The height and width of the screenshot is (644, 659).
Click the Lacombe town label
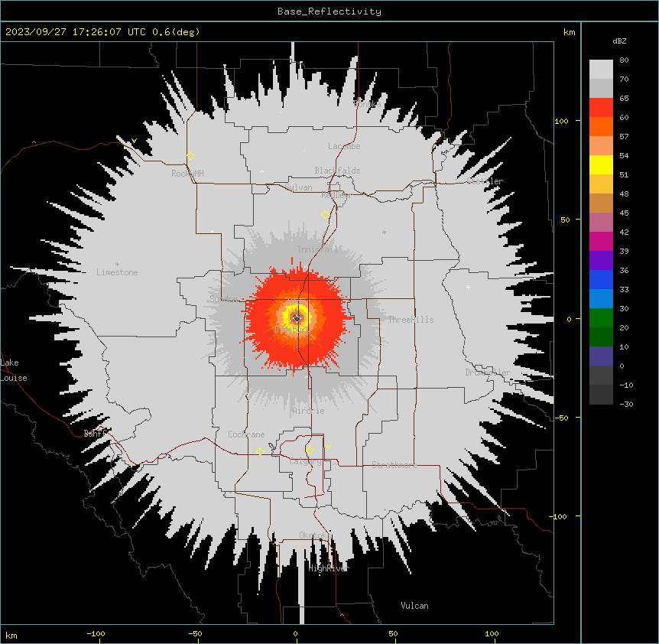click(344, 146)
